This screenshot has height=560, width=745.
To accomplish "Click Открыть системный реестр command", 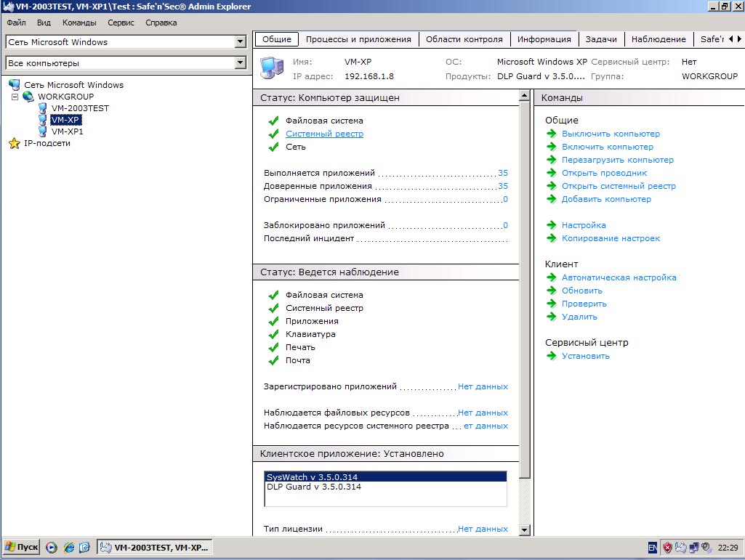I will click(x=619, y=186).
